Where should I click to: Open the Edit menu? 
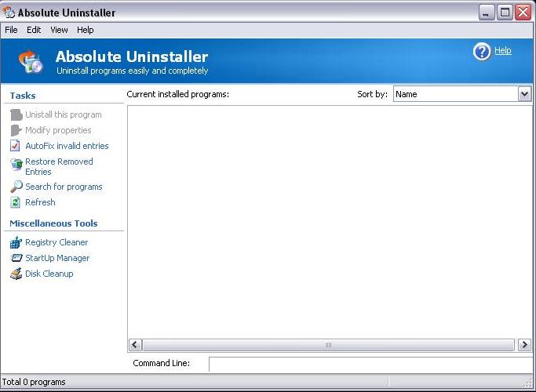point(34,30)
